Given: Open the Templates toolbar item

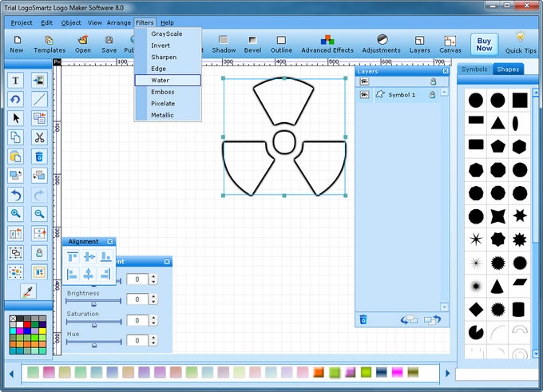Looking at the screenshot, I should click(x=50, y=45).
